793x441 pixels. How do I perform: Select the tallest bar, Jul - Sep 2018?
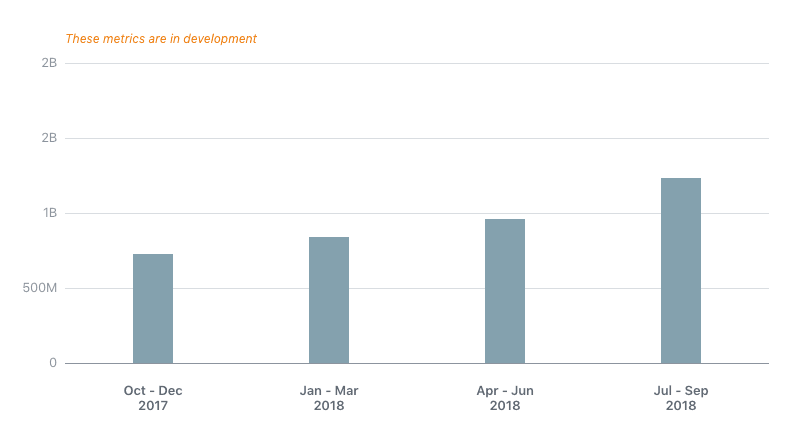pos(681,270)
